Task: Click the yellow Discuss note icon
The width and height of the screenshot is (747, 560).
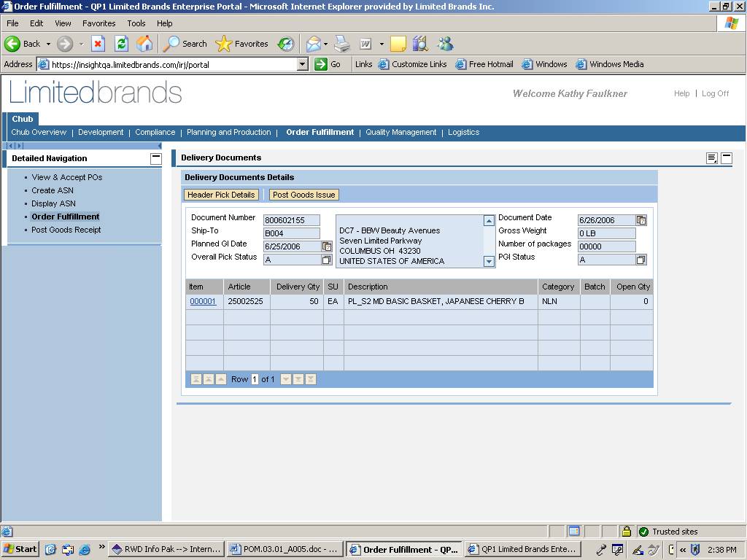Action: (x=398, y=44)
